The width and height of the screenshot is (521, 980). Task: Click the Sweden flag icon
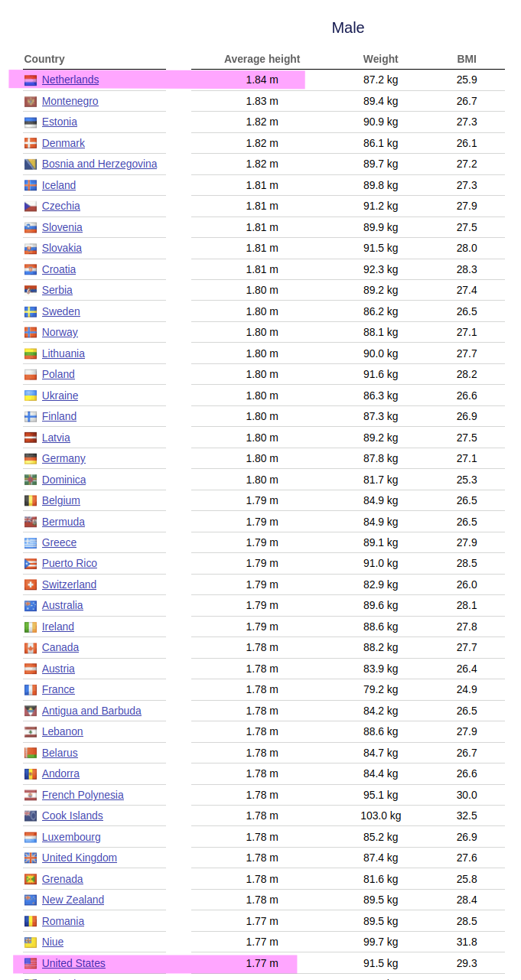click(31, 312)
